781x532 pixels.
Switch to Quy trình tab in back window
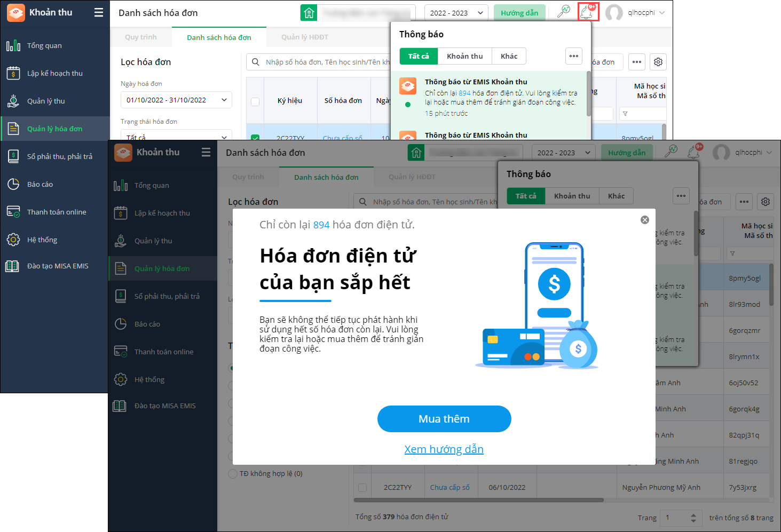(141, 37)
